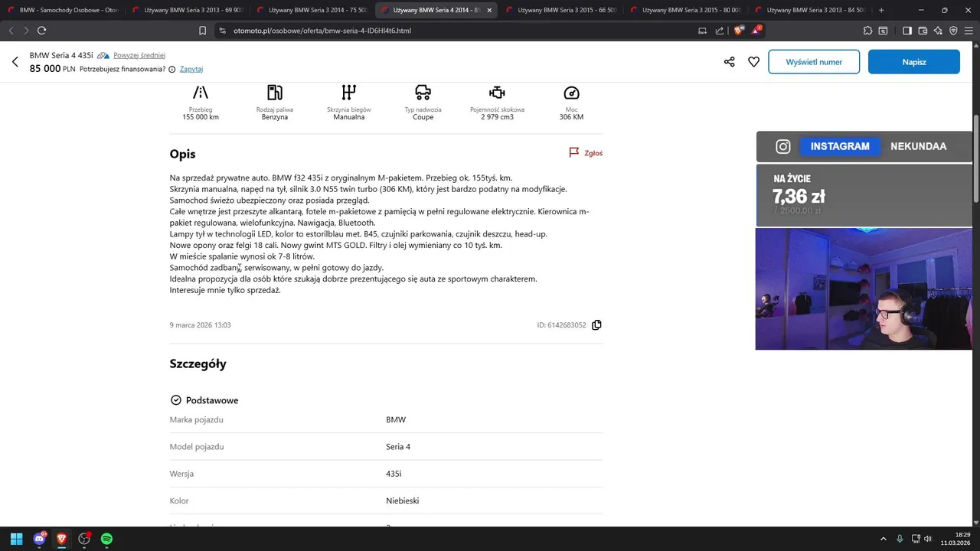Viewport: 980px width, 551px height.
Task: Open the page search icon beside extensions
Action: (883, 31)
